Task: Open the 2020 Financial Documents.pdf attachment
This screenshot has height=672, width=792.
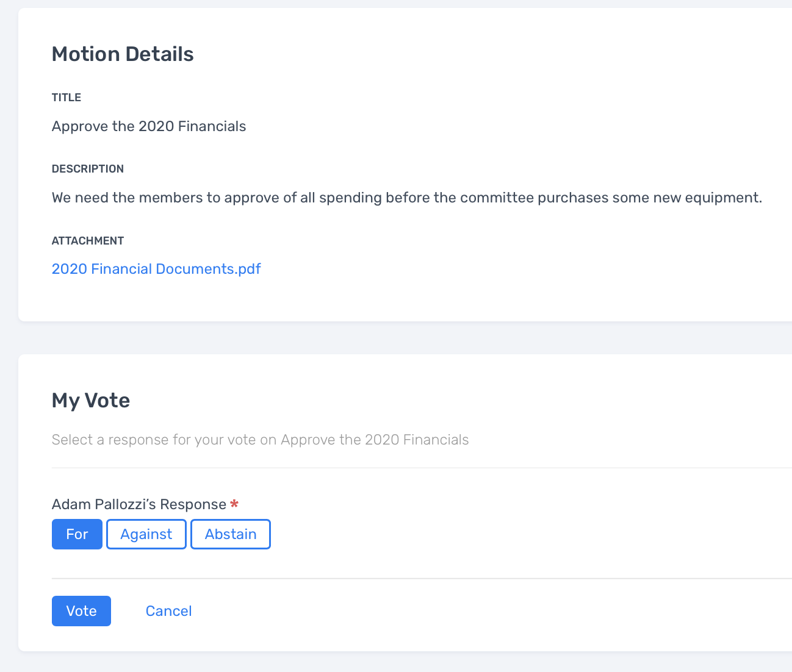Action: (x=156, y=268)
